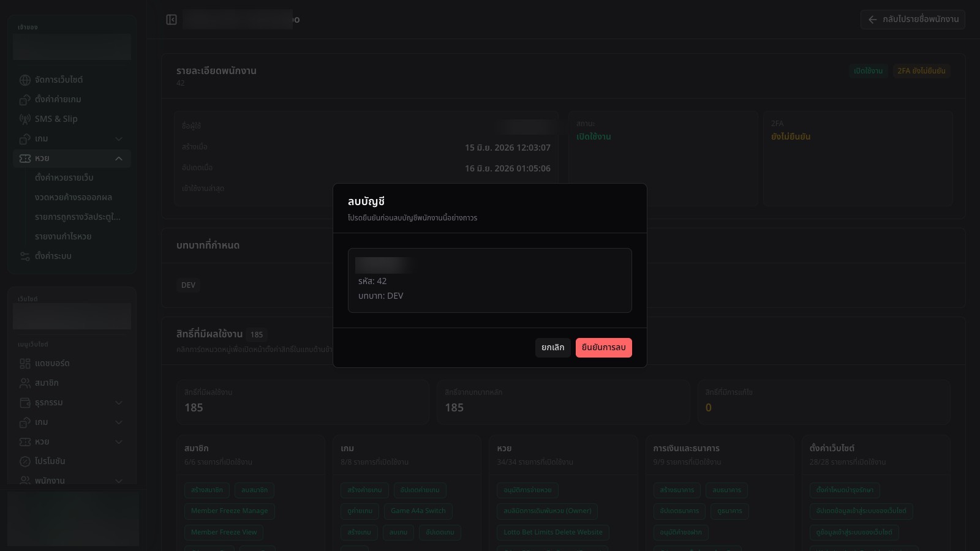Image resolution: width=980 pixels, height=551 pixels.
Task: Cancel deletion with ยกเลิก button
Action: (553, 348)
